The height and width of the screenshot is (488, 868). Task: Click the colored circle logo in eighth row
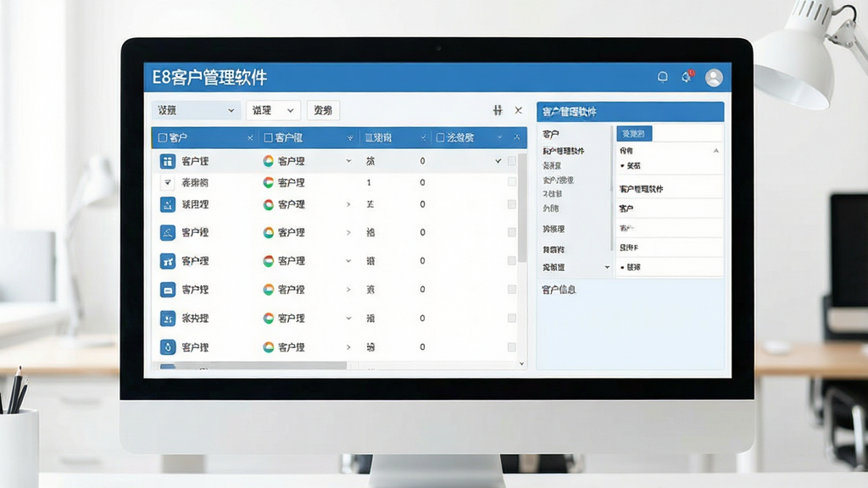[269, 347]
